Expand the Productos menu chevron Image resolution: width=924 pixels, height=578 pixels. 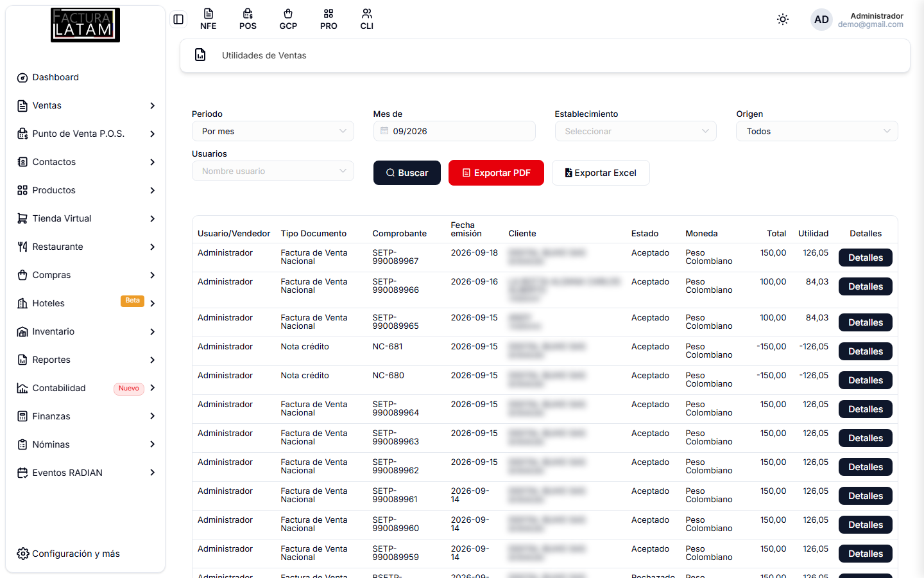tap(152, 191)
